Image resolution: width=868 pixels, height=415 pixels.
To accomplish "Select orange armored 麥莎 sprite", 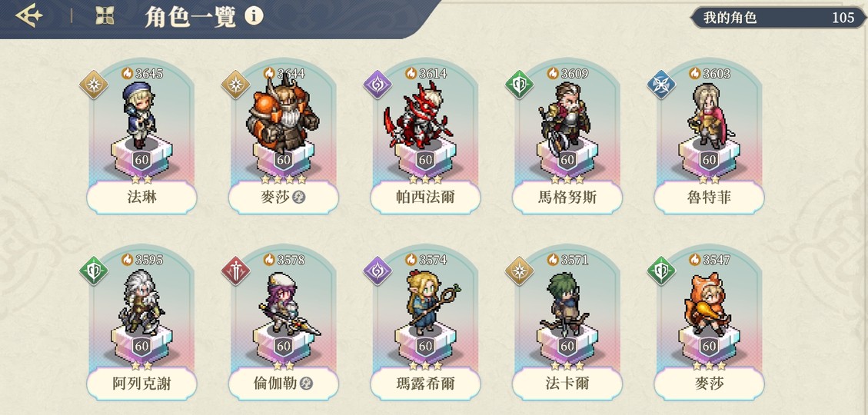I will click(282, 116).
